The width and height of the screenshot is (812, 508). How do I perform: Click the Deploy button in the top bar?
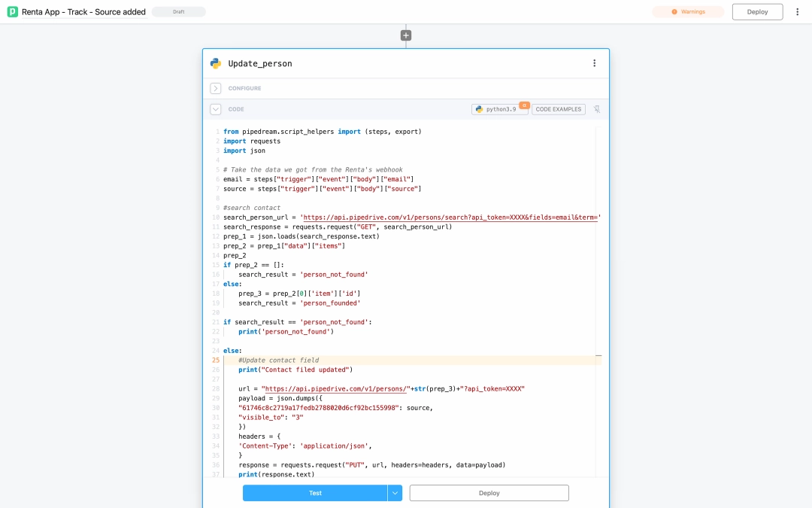pos(756,11)
